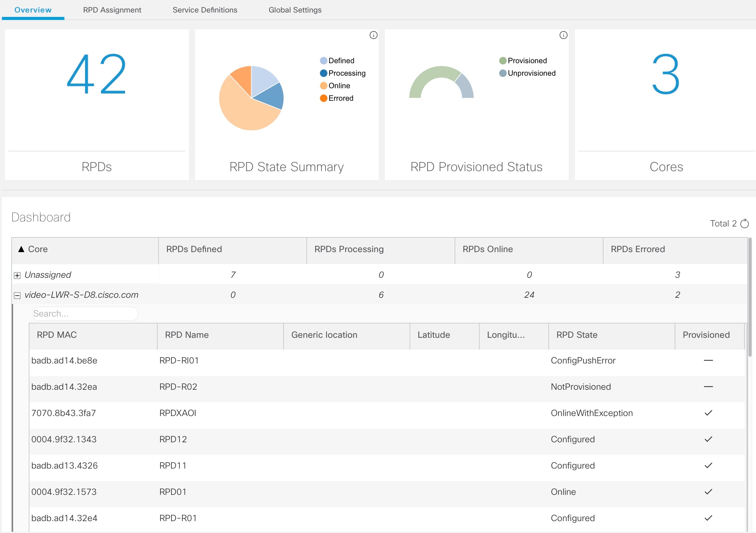Toggle the Provisioned checkmark for RPD01

[x=708, y=491]
